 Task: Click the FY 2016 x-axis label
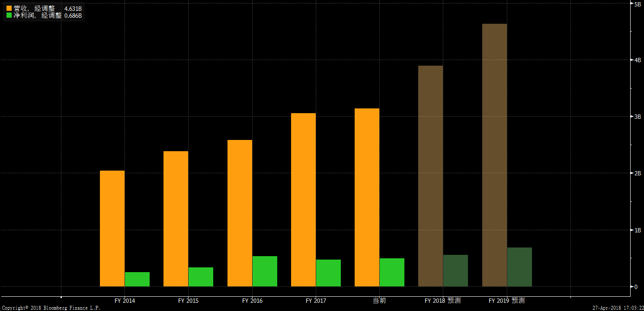point(252,301)
